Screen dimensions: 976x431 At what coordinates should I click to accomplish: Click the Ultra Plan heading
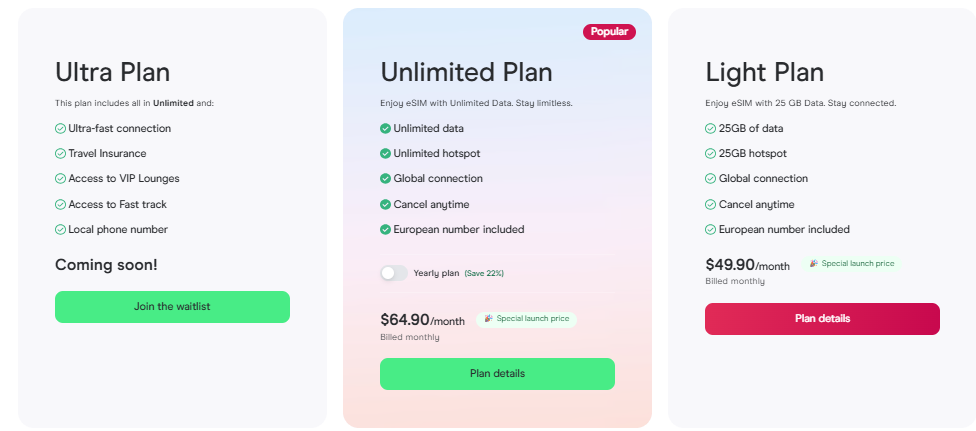tap(112, 72)
